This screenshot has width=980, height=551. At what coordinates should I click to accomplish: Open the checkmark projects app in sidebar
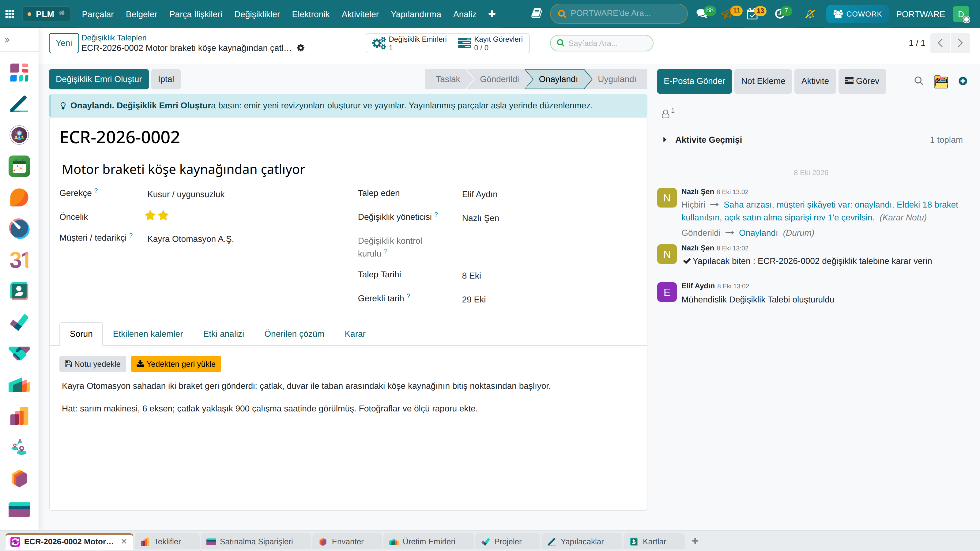coord(19,322)
